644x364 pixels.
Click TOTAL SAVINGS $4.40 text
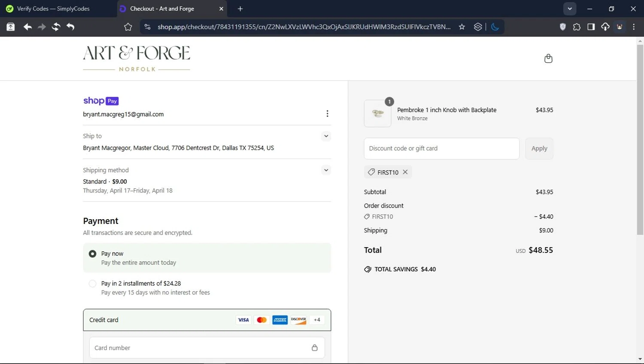pos(405,269)
